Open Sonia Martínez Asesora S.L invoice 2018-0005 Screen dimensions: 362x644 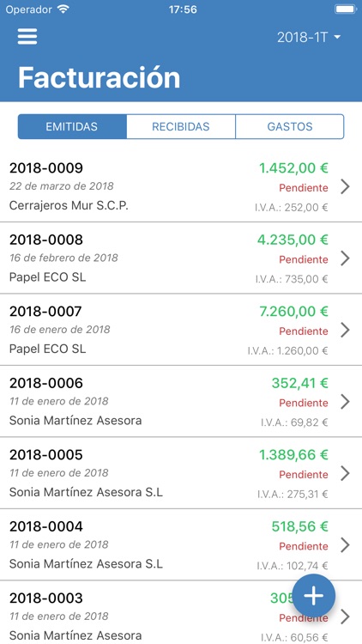181,473
